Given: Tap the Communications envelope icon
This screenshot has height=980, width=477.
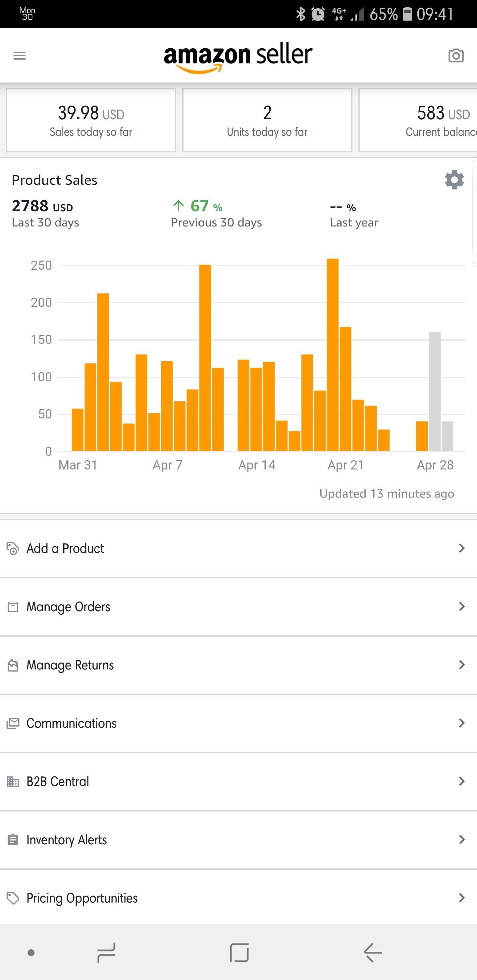Looking at the screenshot, I should [x=13, y=723].
